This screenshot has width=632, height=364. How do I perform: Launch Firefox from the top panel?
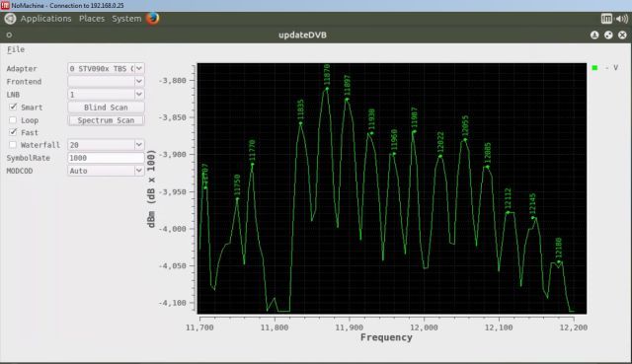point(153,18)
